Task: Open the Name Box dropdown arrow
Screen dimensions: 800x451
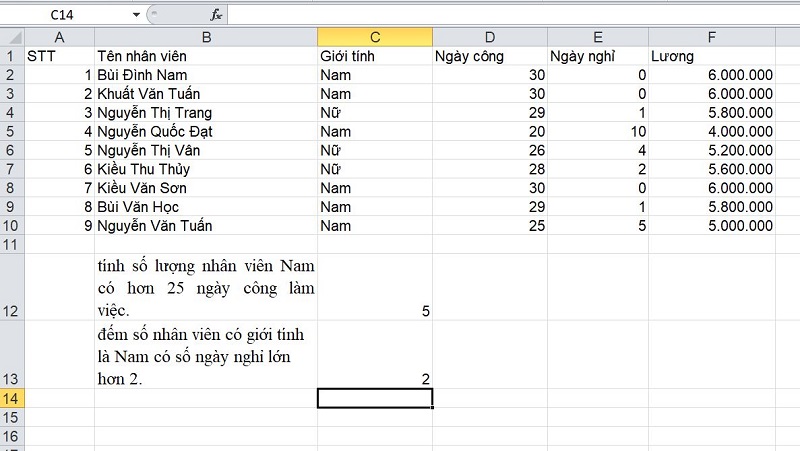Action: (136, 15)
